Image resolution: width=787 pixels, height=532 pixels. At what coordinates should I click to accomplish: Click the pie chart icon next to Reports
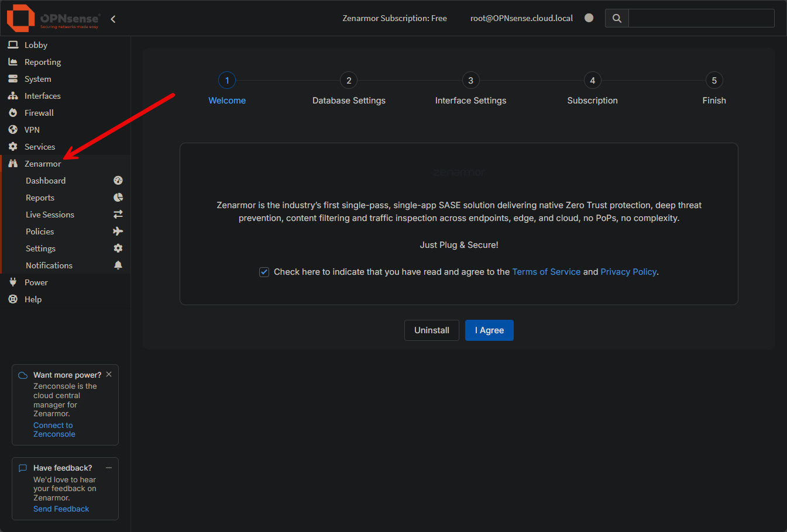point(118,197)
